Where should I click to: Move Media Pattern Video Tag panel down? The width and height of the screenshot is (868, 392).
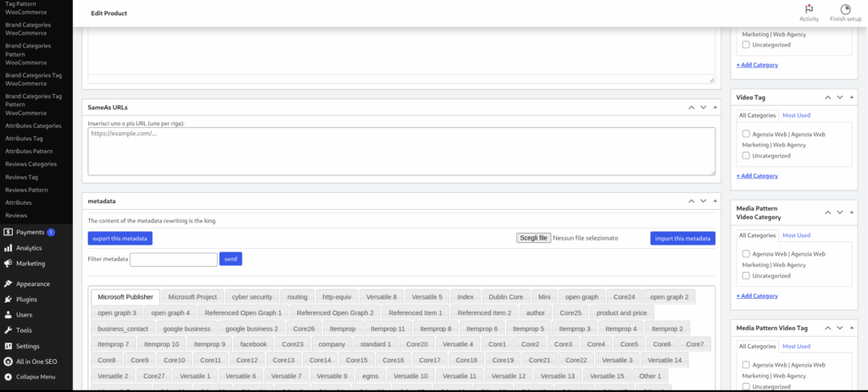[x=840, y=328]
